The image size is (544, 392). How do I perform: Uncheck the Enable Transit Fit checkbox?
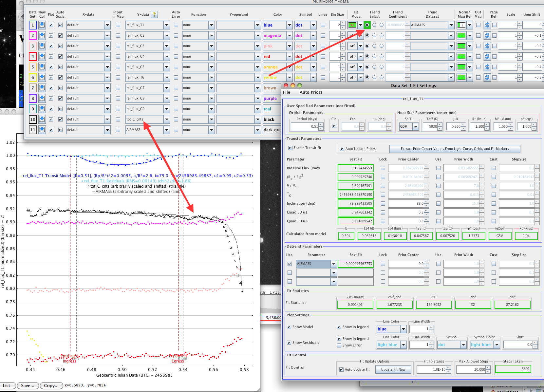click(290, 148)
